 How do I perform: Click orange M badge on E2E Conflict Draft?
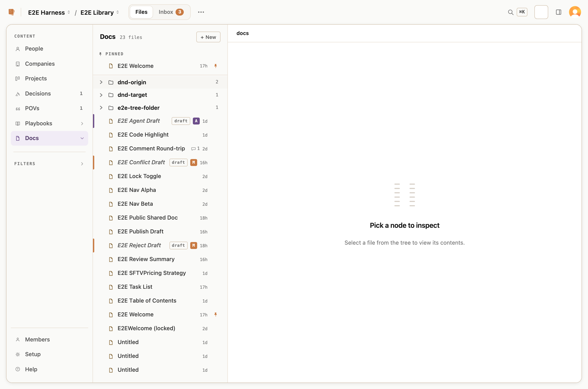pos(193,162)
